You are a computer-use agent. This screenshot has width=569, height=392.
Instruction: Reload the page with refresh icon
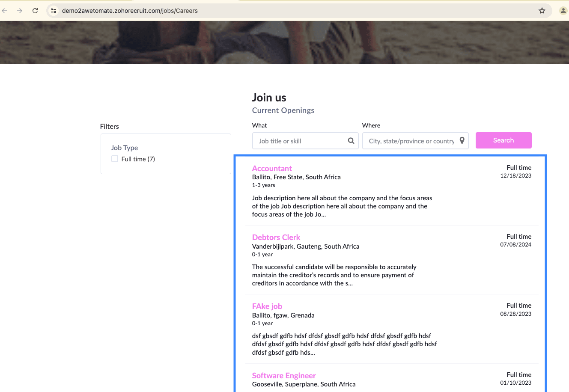pos(35,11)
